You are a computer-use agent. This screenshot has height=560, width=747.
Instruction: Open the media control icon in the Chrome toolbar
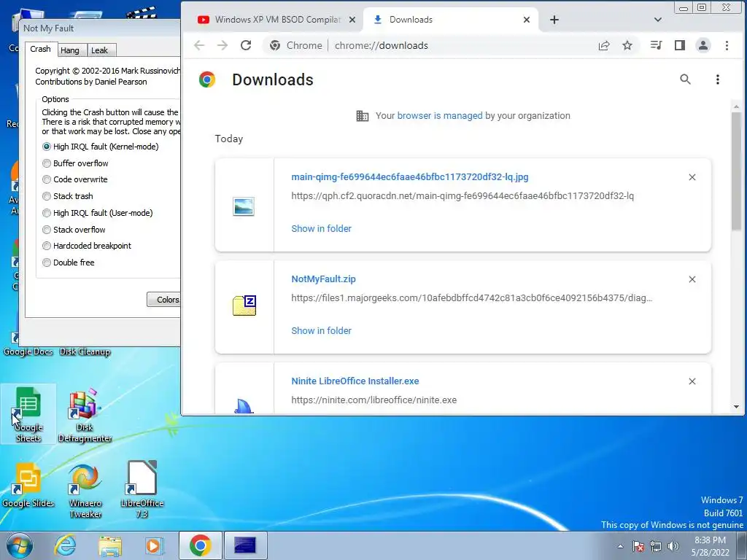[656, 45]
